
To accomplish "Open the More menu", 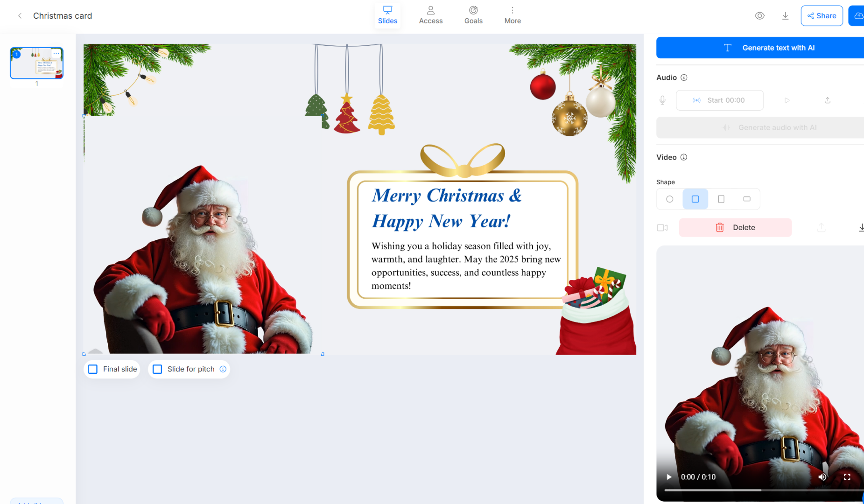I will (513, 15).
